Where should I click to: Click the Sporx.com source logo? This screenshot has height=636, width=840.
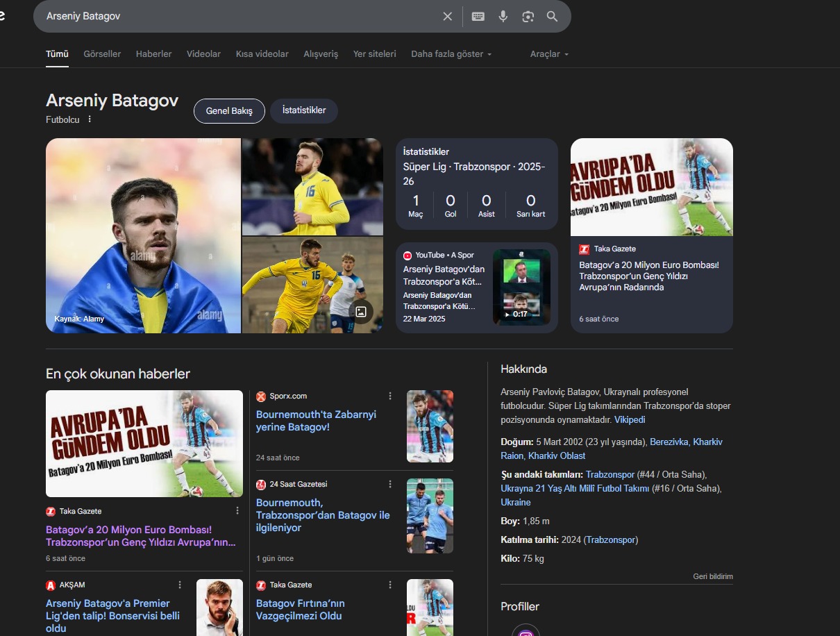(x=261, y=396)
